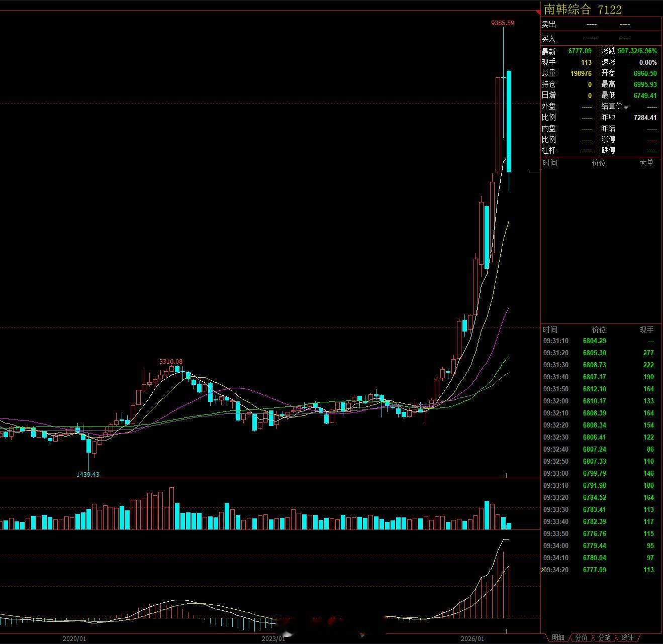
Task: Click the 持仓 label
Action: click(549, 84)
